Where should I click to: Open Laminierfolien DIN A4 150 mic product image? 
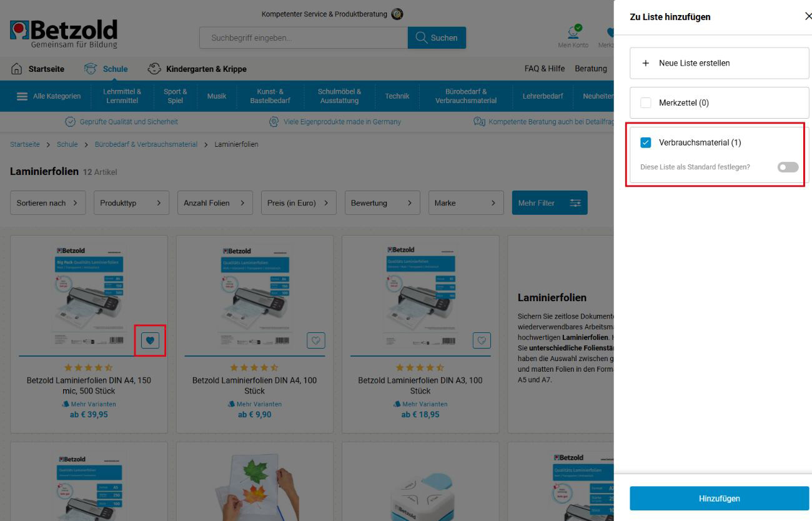tap(87, 297)
